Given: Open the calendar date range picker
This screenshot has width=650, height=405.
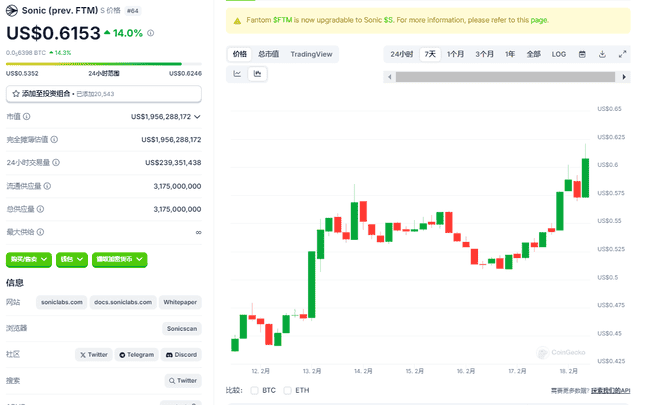Looking at the screenshot, I should 584,54.
